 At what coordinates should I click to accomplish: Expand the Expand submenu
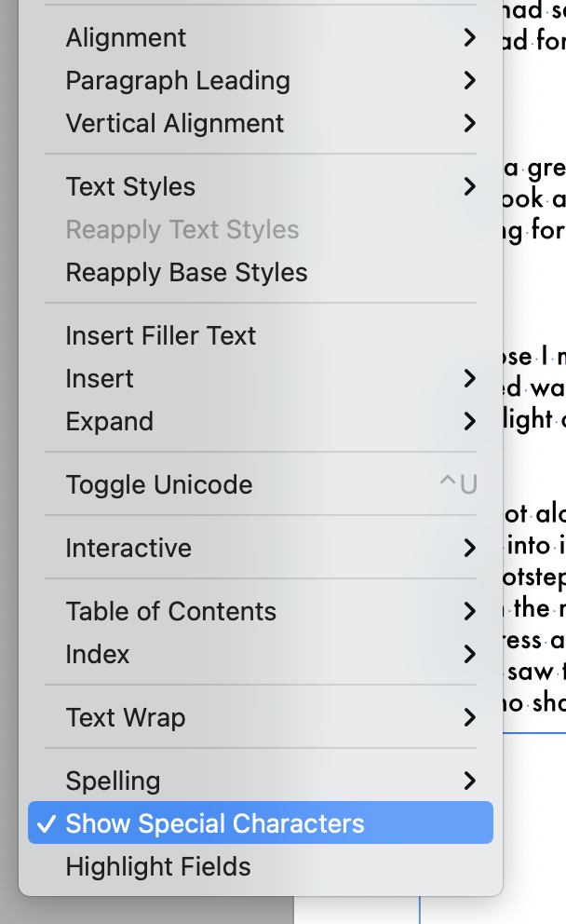(x=109, y=422)
